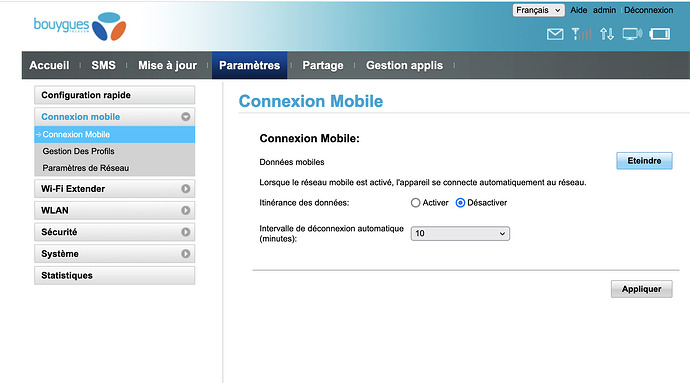Switch to the Partage tab

[x=323, y=65]
